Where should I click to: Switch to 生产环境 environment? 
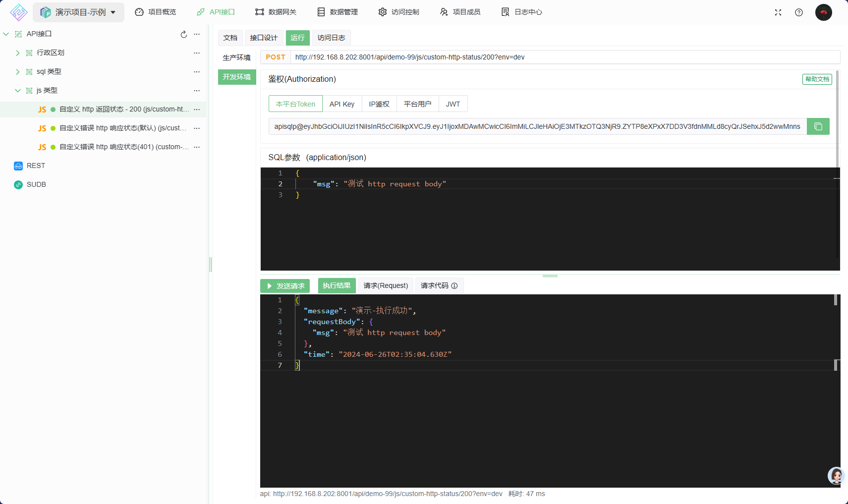pos(236,57)
